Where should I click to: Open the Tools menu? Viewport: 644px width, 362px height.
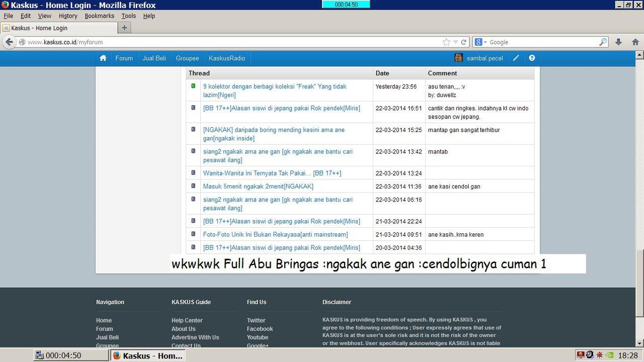click(x=128, y=16)
